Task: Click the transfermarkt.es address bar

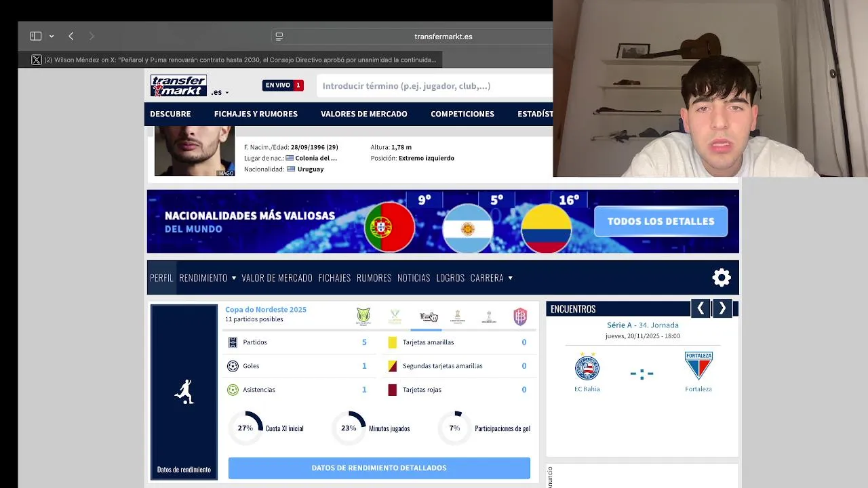Action: tap(443, 37)
